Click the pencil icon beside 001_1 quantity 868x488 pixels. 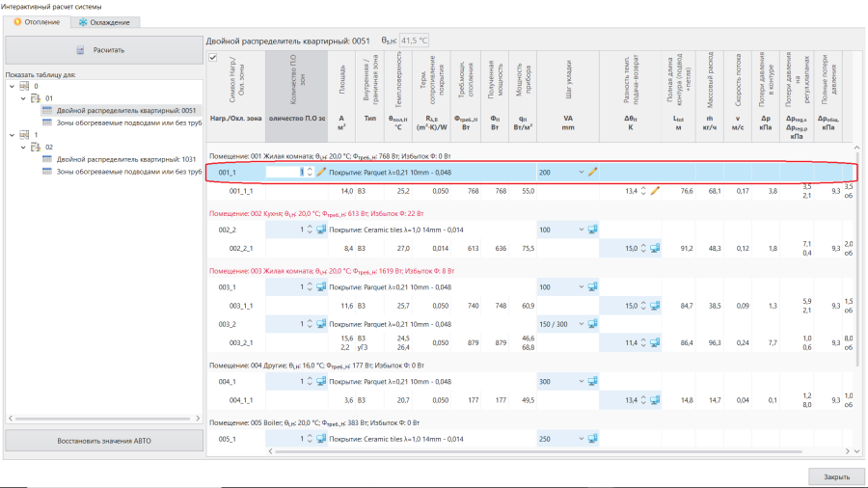[x=321, y=172]
